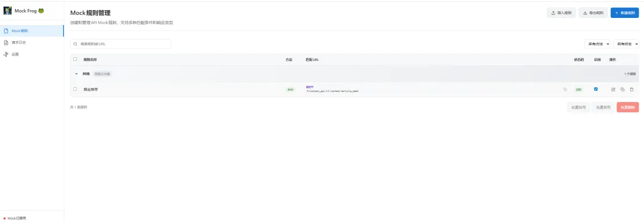This screenshot has width=644, height=222.
Task: Click the 1 个规则 group count
Action: (630, 74)
